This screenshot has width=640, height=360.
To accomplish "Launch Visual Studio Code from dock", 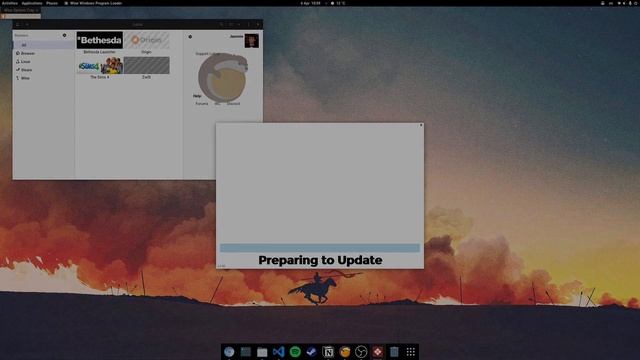I will [x=279, y=351].
